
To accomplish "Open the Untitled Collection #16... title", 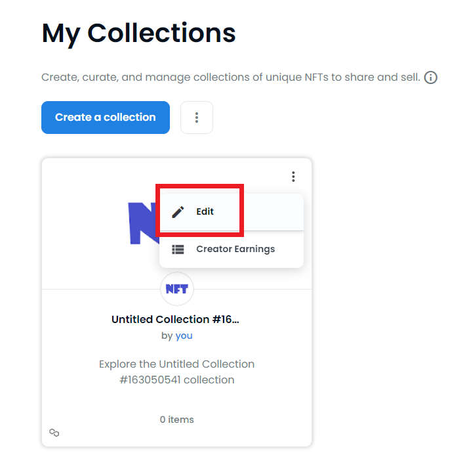I will point(175,320).
